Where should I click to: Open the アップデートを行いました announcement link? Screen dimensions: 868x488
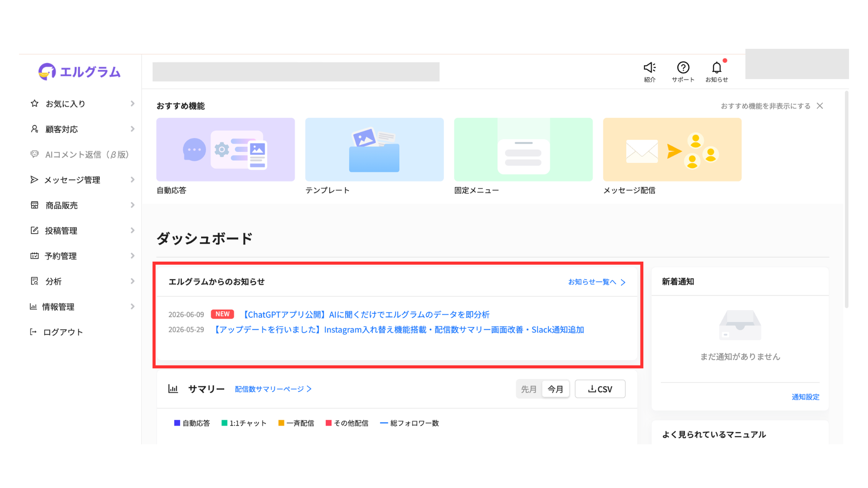[x=398, y=330]
